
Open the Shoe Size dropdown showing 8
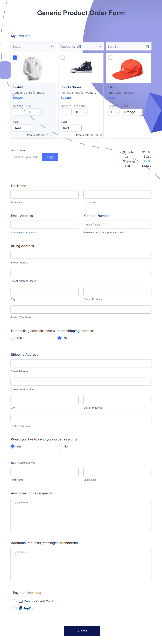tap(81, 112)
